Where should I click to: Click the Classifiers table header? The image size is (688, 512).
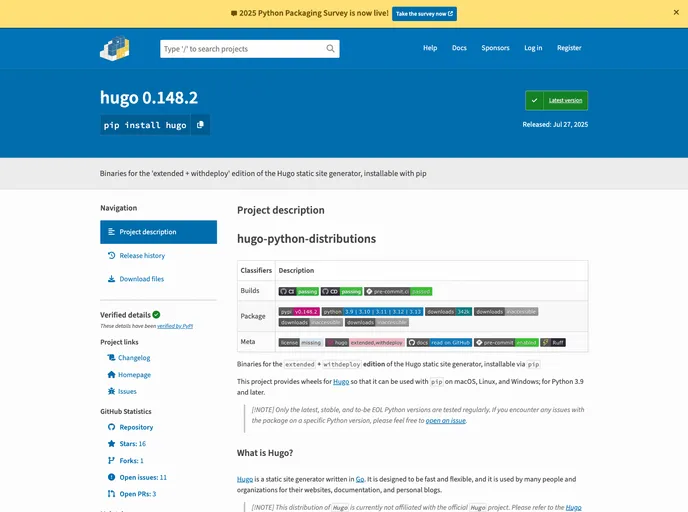256,270
